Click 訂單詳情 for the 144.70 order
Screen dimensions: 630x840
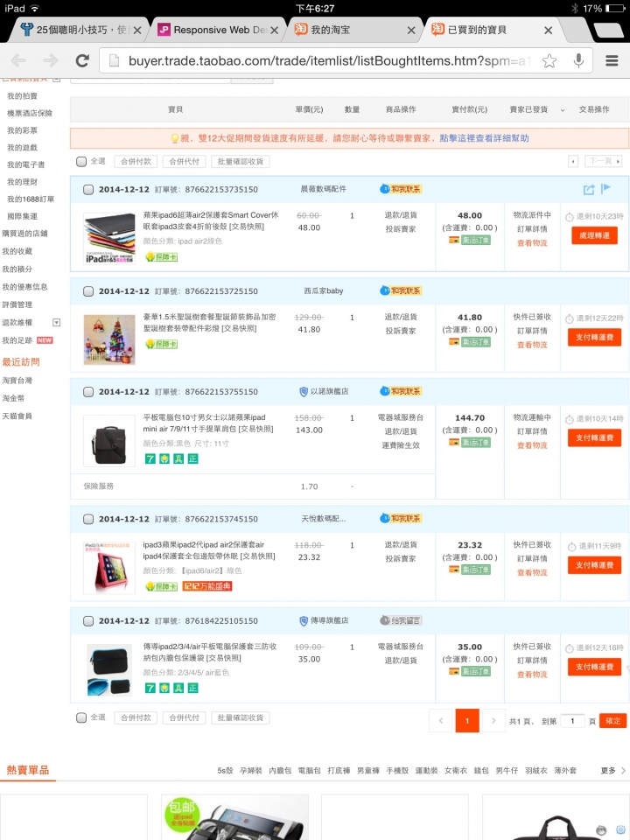532,431
